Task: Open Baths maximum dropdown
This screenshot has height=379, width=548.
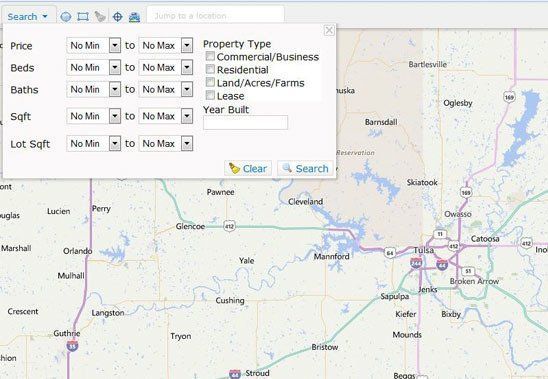Action: 166,90
